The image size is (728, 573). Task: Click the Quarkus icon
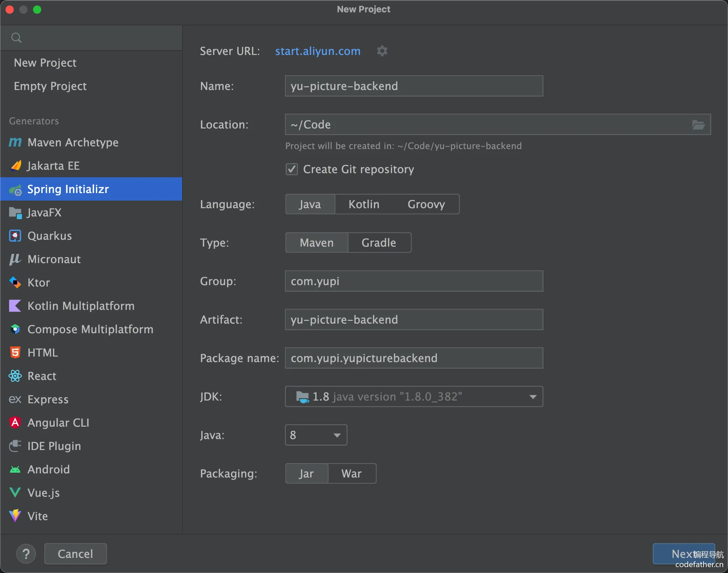click(15, 236)
